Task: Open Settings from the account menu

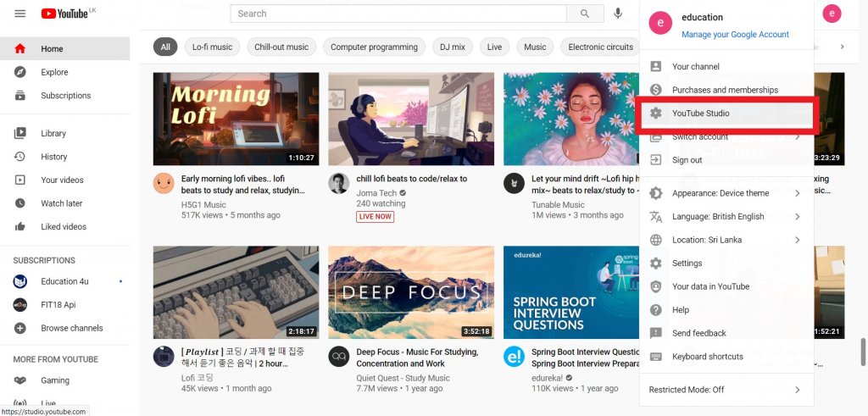Action: click(726, 263)
